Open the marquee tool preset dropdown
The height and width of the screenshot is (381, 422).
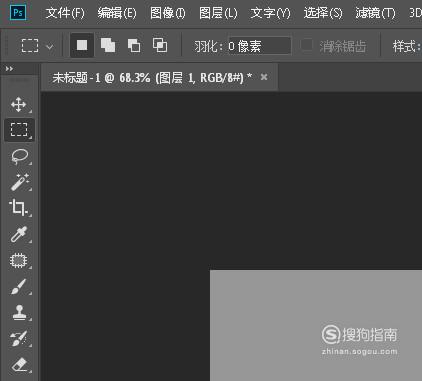coord(50,47)
